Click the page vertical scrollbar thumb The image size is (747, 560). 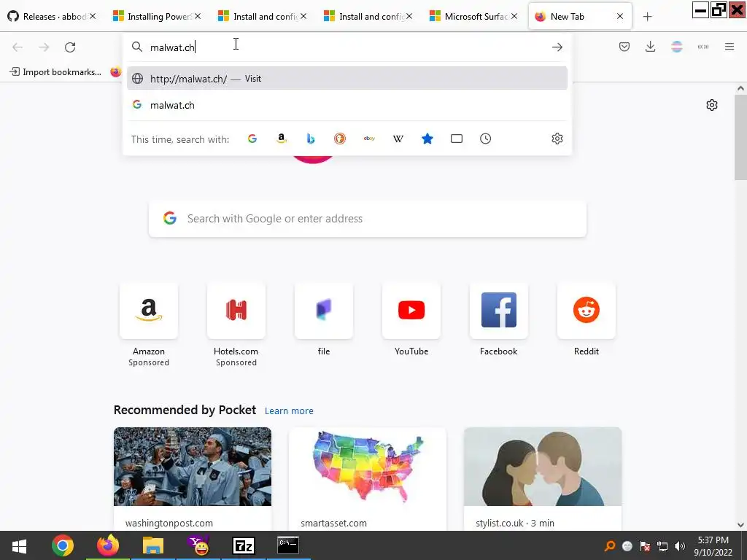click(x=740, y=137)
